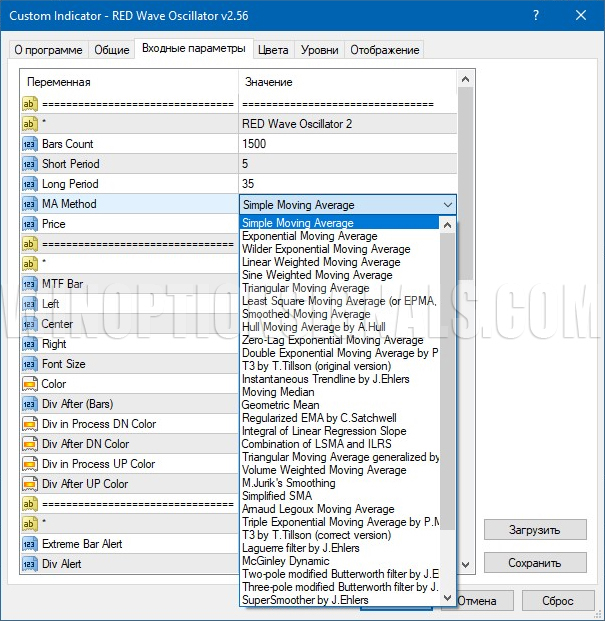Click the type icon beside Long Period
Screen dimensions: 605x621
click(29, 184)
